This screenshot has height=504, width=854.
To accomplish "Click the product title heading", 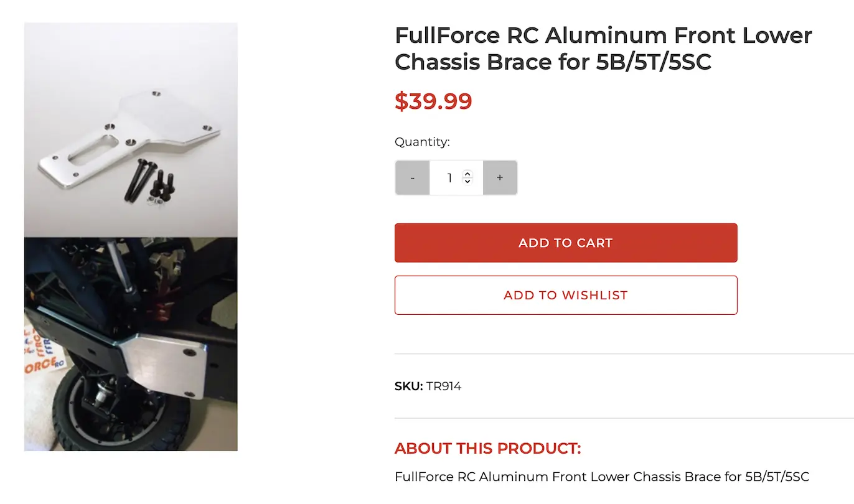I will pos(603,49).
